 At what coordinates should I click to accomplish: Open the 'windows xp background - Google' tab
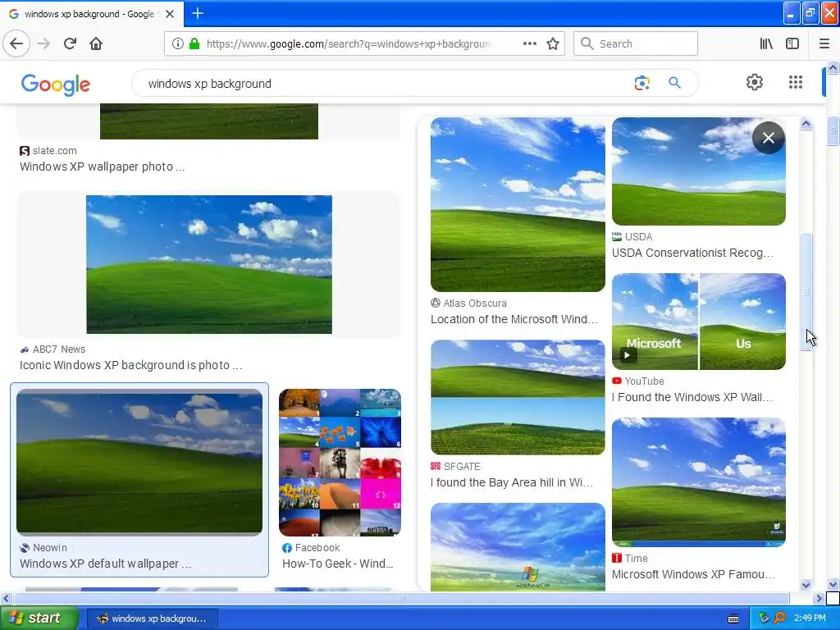91,14
